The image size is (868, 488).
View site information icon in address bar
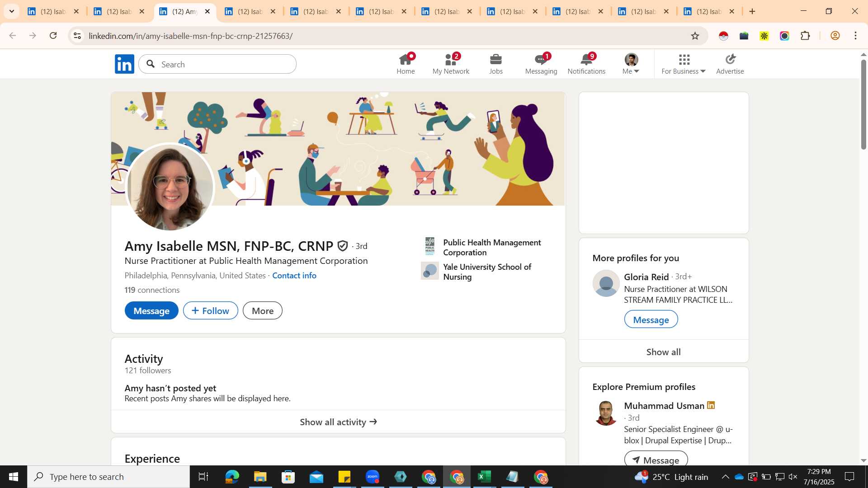[x=77, y=36]
